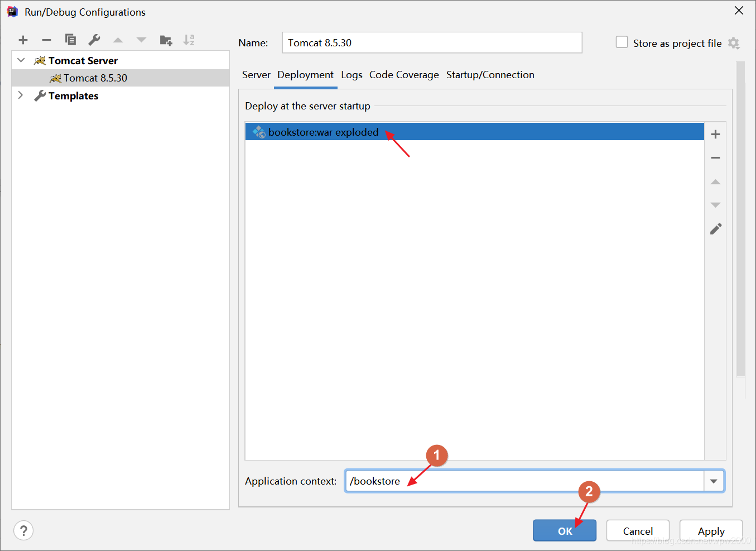Click the Application context text field
Image resolution: width=756 pixels, height=551 pixels.
pyautogui.click(x=524, y=481)
